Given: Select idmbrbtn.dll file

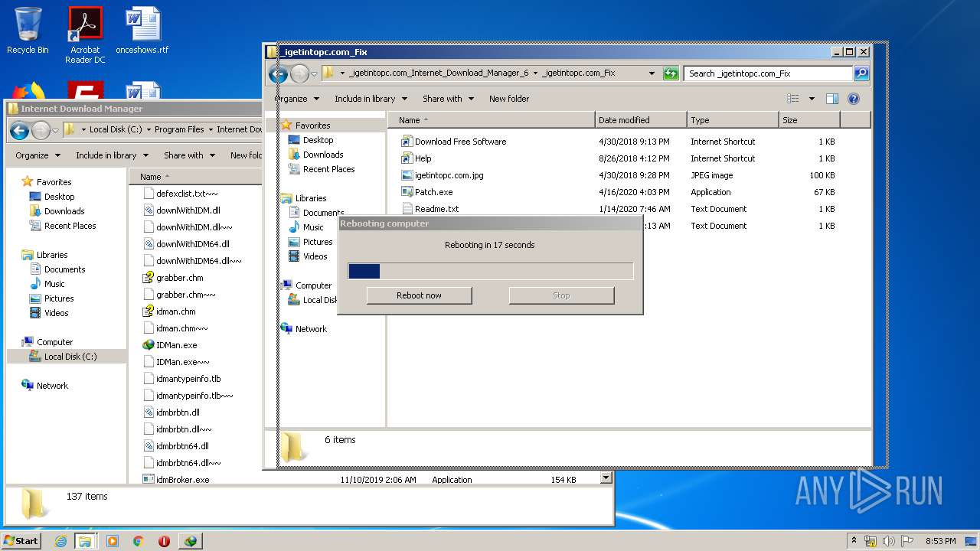Looking at the screenshot, I should pyautogui.click(x=171, y=412).
